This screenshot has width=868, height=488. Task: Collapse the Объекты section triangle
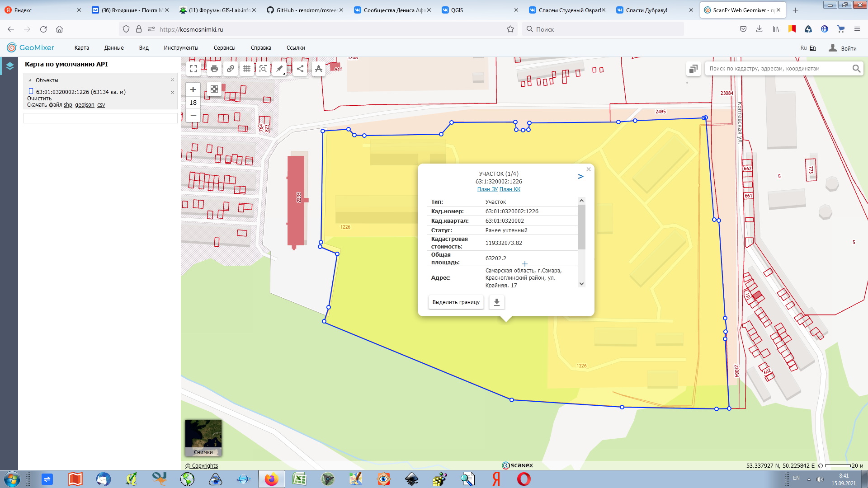pyautogui.click(x=30, y=80)
